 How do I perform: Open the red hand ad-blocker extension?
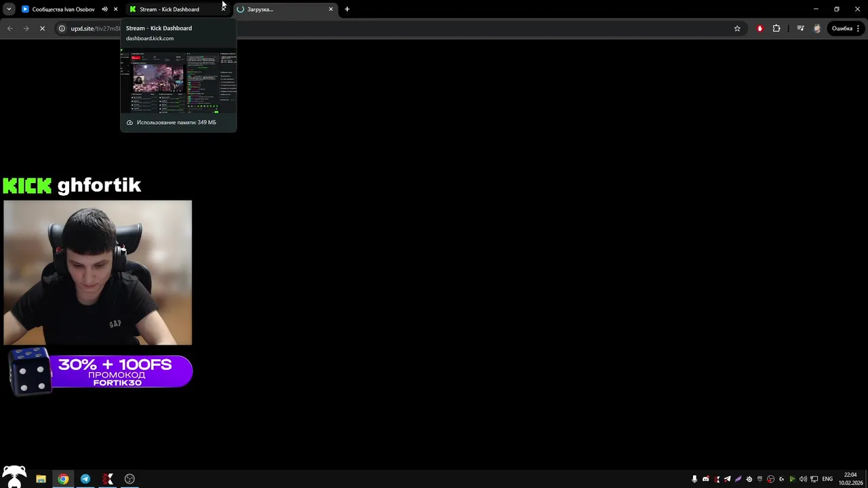pos(759,28)
